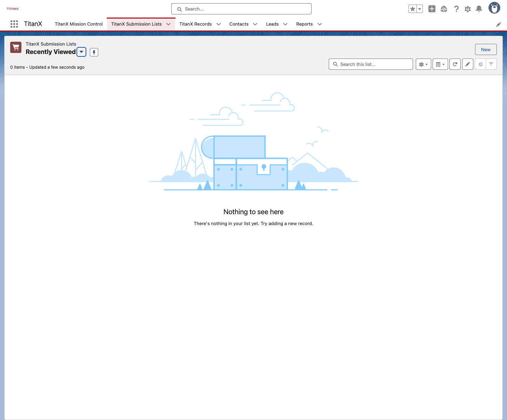The width and height of the screenshot is (507, 420).
Task: Open the TitanX Mission Control tab
Action: [x=79, y=24]
